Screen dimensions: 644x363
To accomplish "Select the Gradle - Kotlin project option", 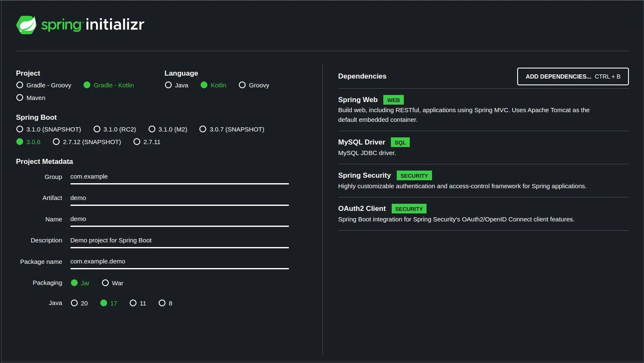I will 109,85.
